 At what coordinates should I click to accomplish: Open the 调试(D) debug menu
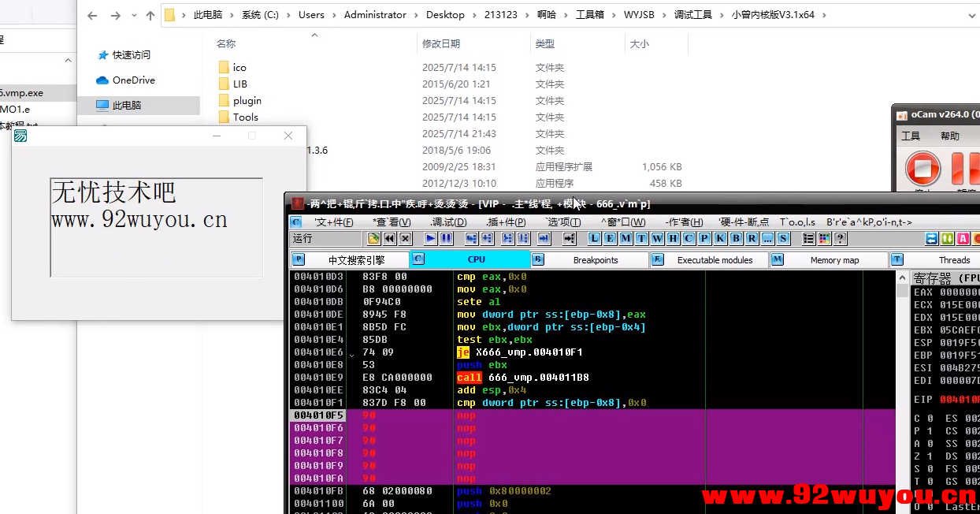(x=448, y=222)
